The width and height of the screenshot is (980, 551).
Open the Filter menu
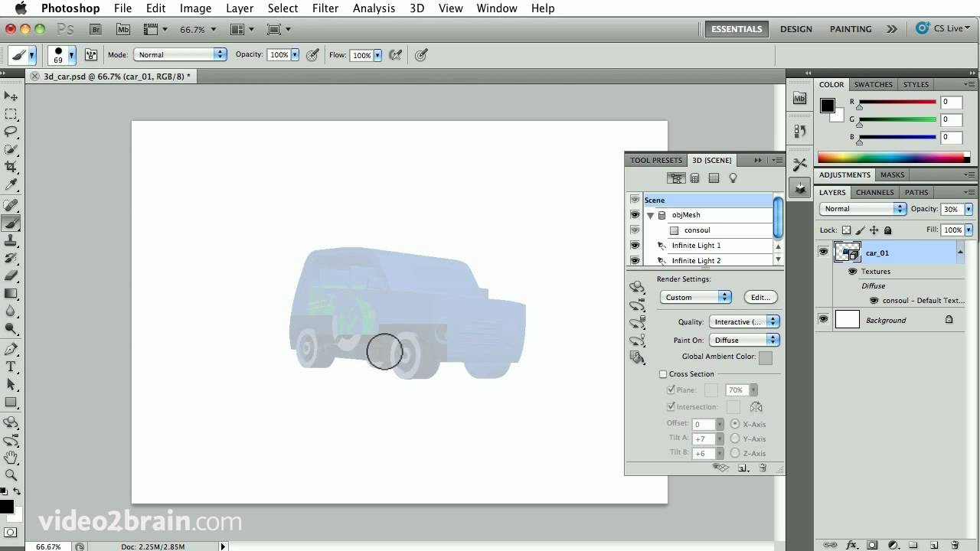(x=325, y=8)
